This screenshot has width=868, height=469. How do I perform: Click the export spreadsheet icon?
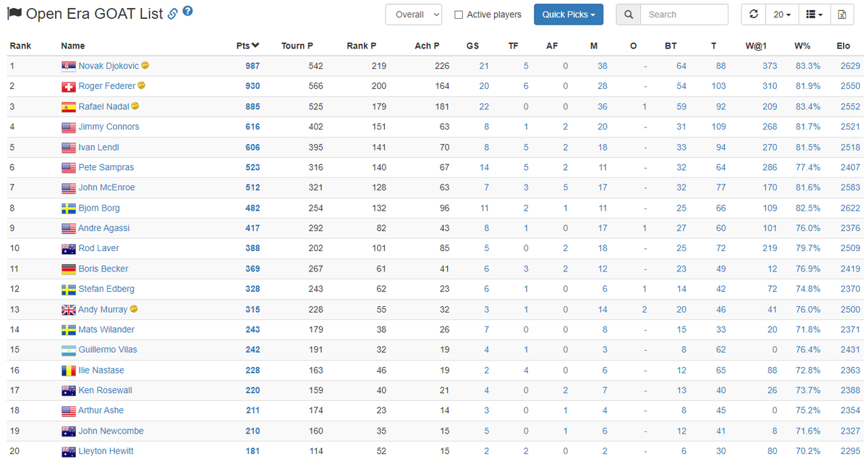click(x=842, y=14)
